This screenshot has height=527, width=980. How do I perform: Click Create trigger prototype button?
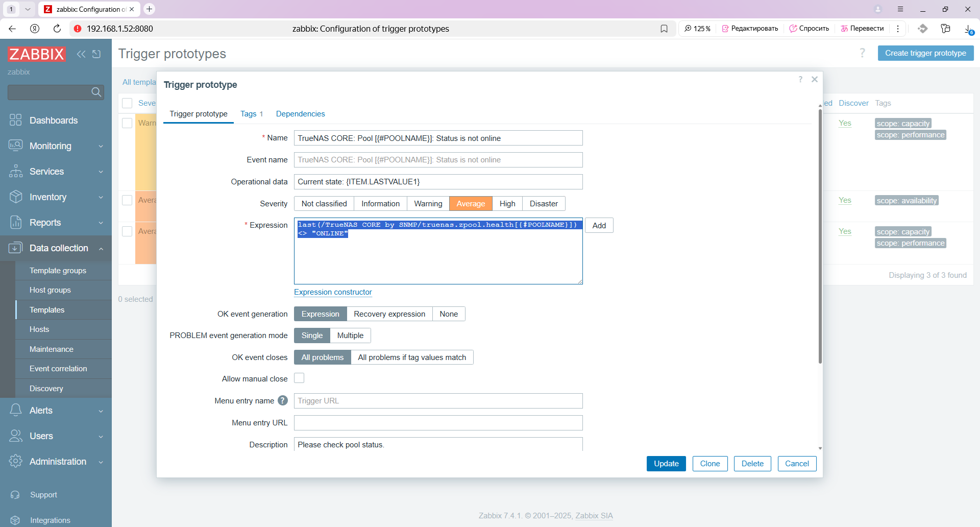(925, 53)
